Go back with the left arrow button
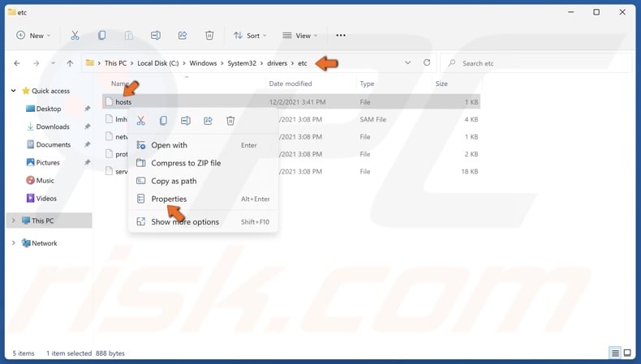 click(x=17, y=63)
